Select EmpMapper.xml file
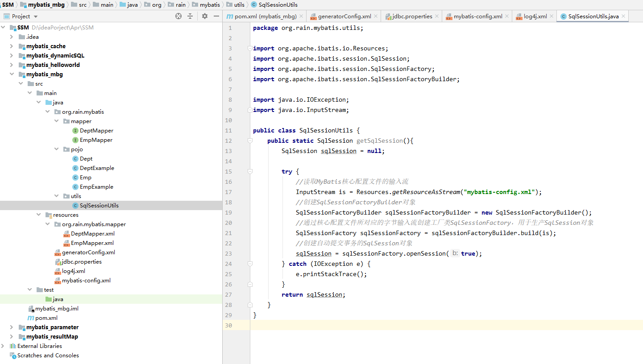This screenshot has width=643, height=364. click(89, 243)
